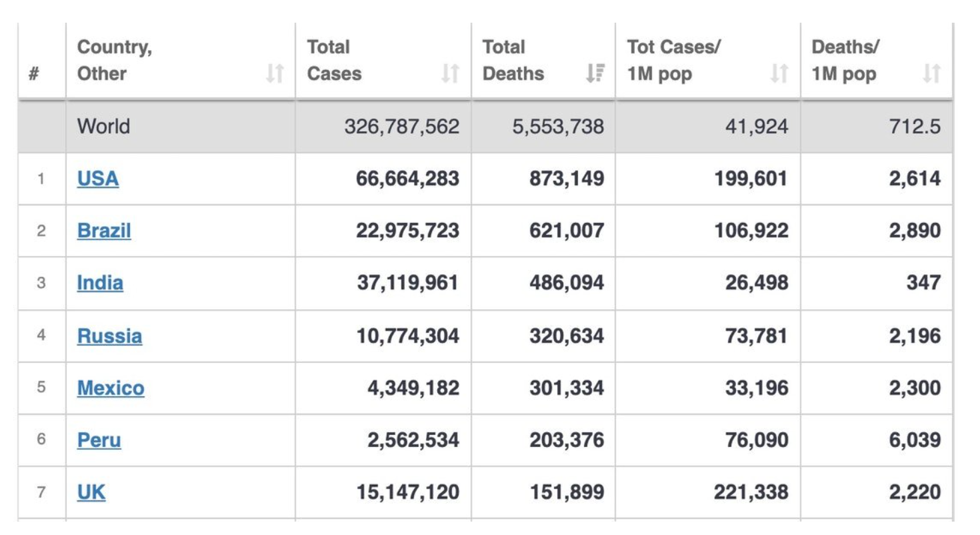Select USA deaths per million 2,614

[915, 178]
